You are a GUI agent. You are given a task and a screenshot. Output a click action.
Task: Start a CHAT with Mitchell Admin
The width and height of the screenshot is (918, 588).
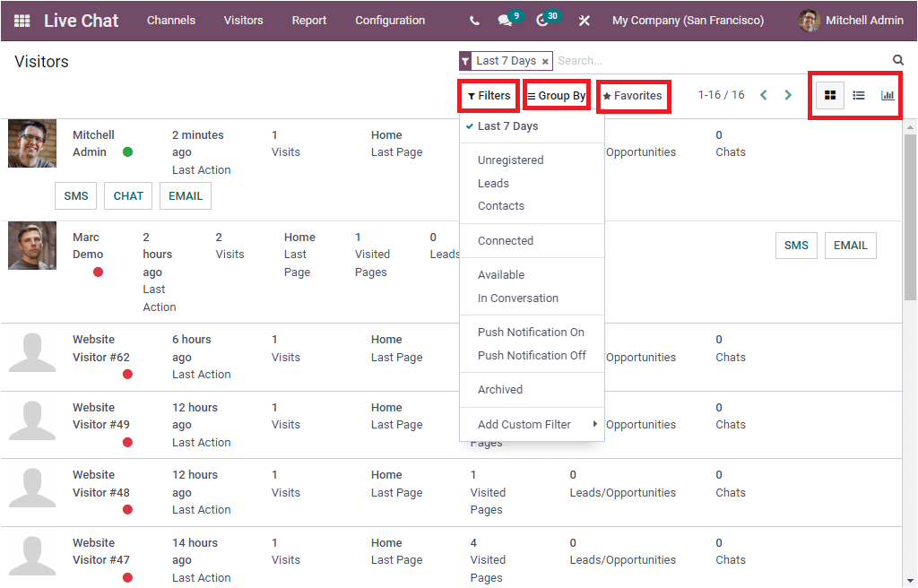click(127, 195)
